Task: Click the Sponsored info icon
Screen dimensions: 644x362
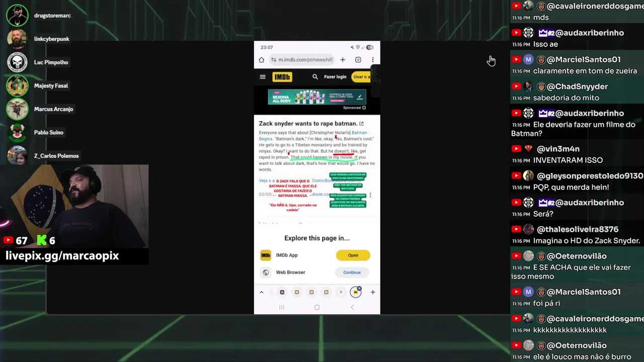Action: click(364, 108)
